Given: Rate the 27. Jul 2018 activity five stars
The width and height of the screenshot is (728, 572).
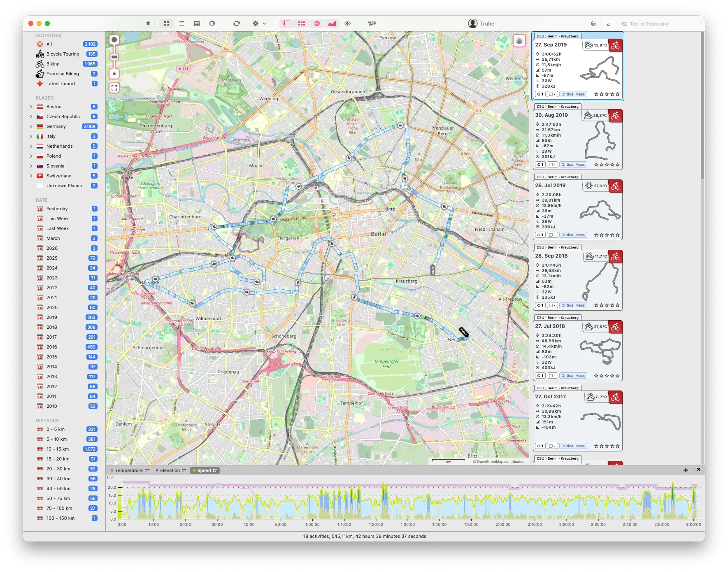Looking at the screenshot, I should coord(617,375).
